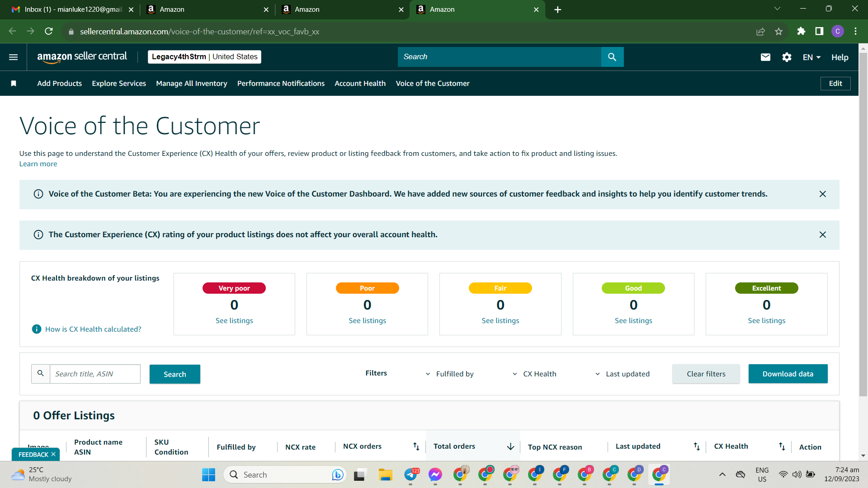Click the Windows taskbar search box
Viewport: 868px width, 488px height.
[x=285, y=475]
